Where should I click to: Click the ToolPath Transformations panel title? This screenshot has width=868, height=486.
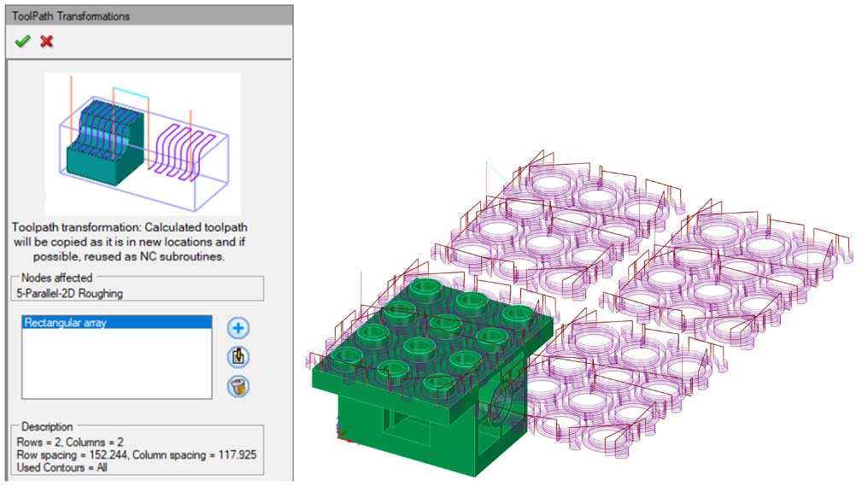pyautogui.click(x=71, y=15)
